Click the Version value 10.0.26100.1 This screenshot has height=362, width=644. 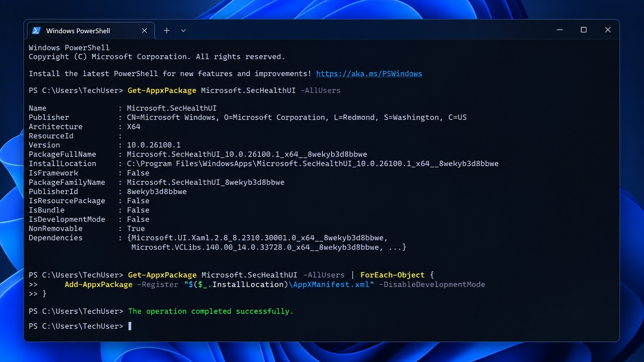(154, 145)
